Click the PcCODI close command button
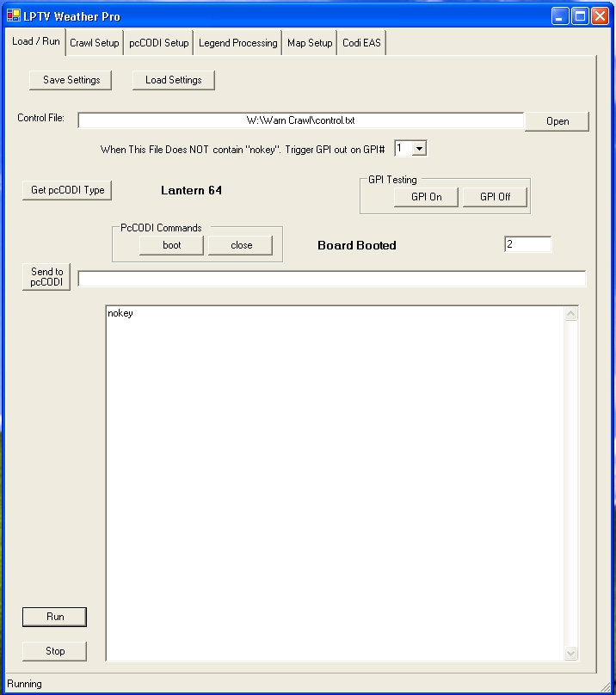Image resolution: width=616 pixels, height=695 pixels. click(241, 245)
